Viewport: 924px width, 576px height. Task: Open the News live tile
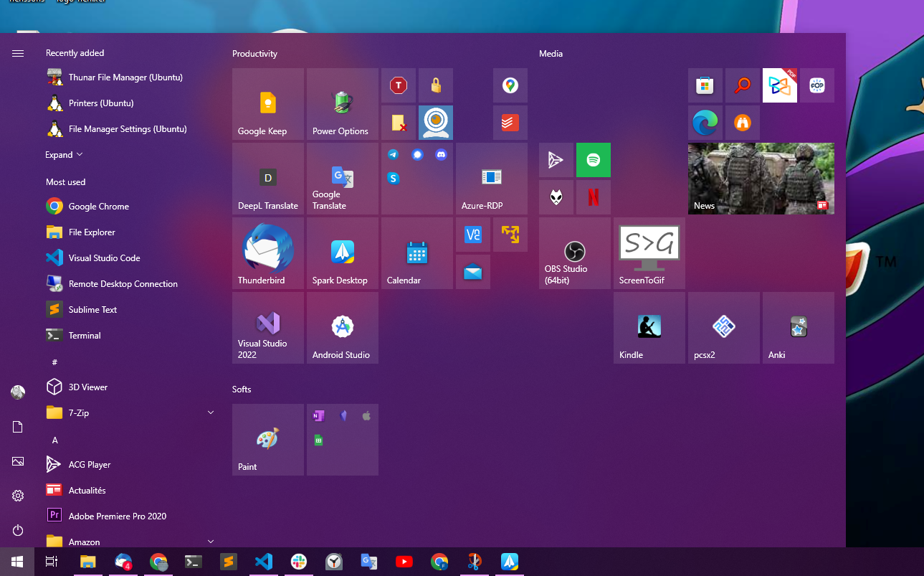tap(761, 179)
